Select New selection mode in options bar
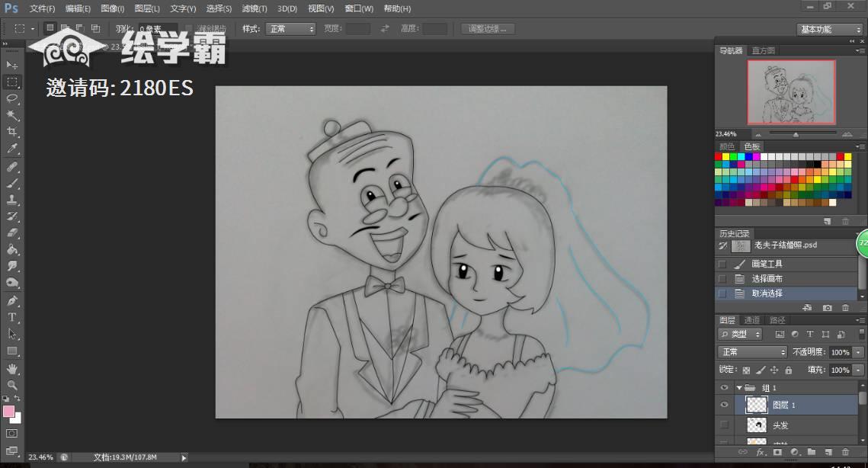The image size is (868, 468). pyautogui.click(x=50, y=27)
